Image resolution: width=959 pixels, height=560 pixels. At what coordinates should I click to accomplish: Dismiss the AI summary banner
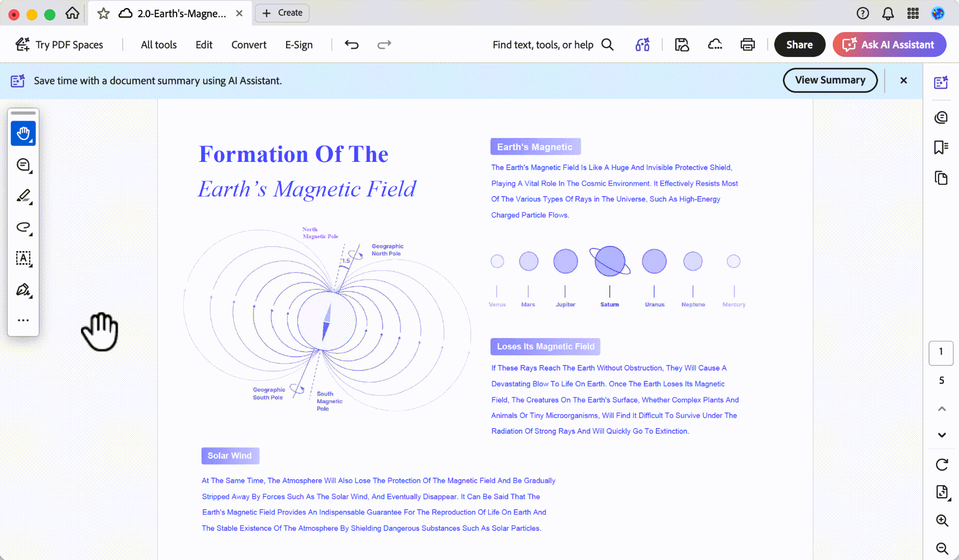(x=904, y=80)
